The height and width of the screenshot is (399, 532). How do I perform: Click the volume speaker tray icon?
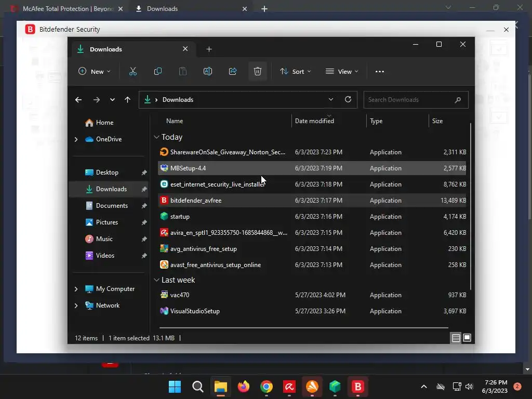469,387
